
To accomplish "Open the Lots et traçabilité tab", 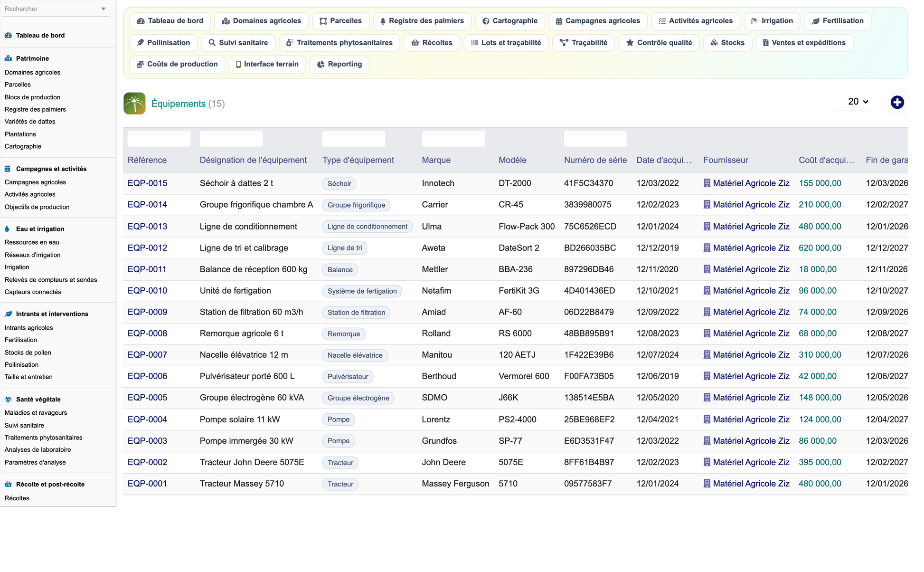I will 506,43.
